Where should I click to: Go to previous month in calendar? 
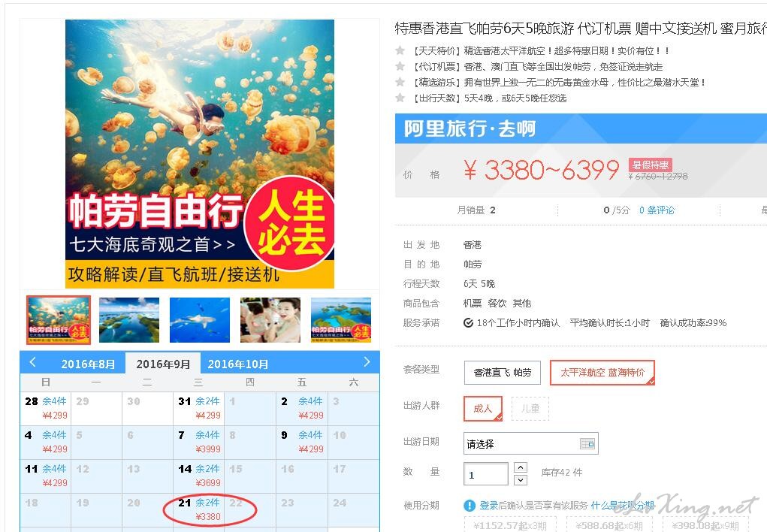click(x=33, y=362)
